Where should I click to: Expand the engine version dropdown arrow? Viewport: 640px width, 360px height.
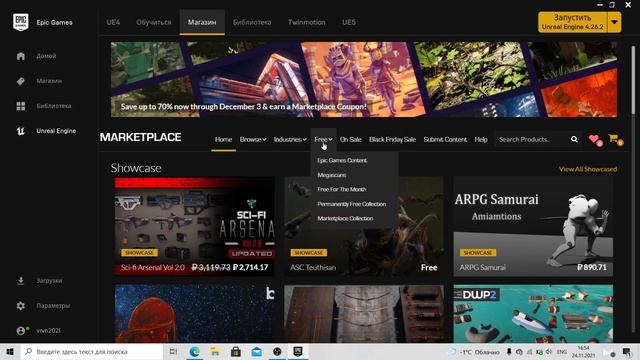pyautogui.click(x=614, y=22)
